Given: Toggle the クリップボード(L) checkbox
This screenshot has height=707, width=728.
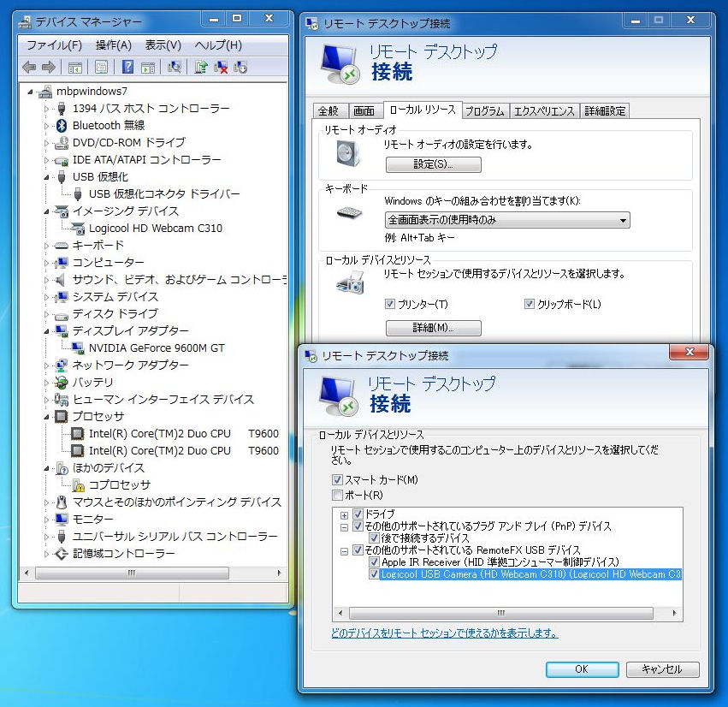Looking at the screenshot, I should point(530,304).
